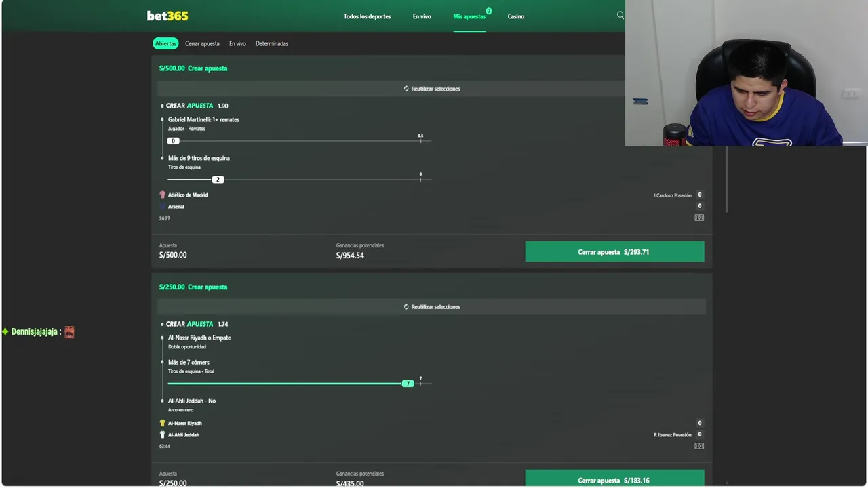
Task: Click R Ibanez Posesión text
Action: 673,434
